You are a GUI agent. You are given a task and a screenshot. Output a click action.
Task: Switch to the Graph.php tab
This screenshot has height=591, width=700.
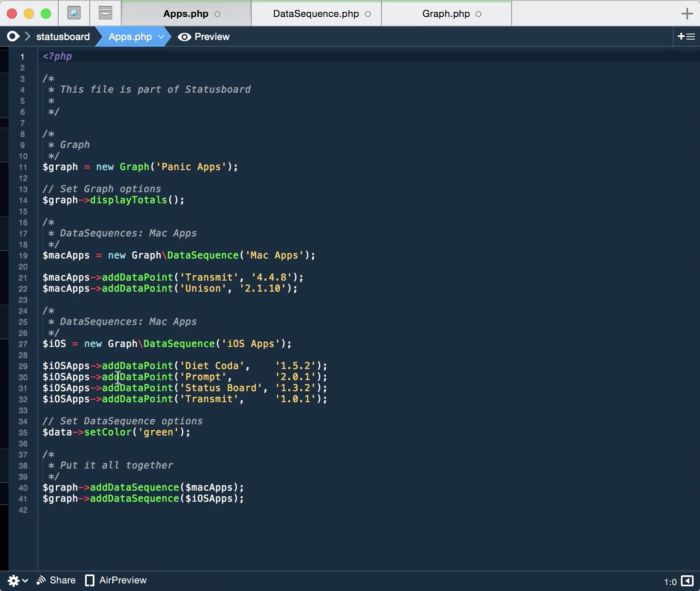click(x=447, y=14)
